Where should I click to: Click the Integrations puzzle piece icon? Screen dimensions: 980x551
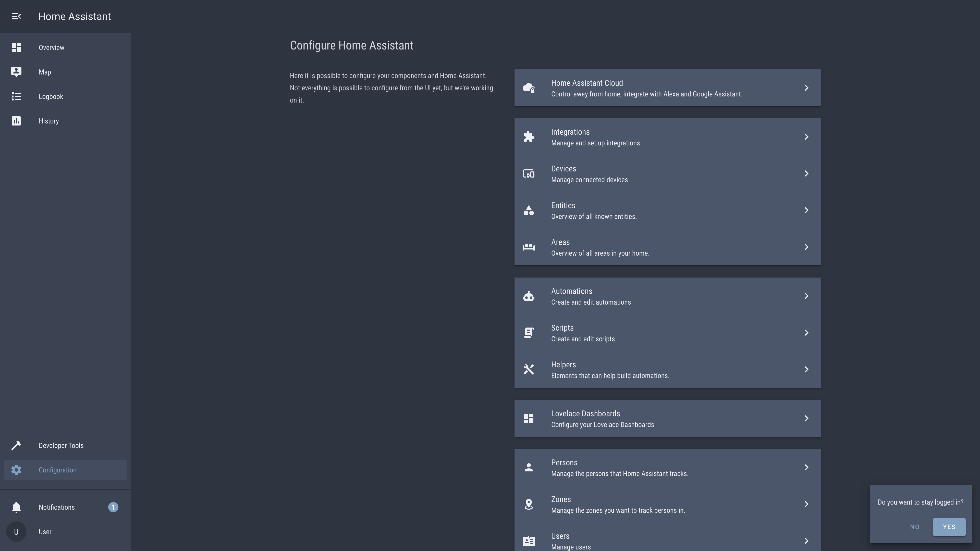coord(529,137)
